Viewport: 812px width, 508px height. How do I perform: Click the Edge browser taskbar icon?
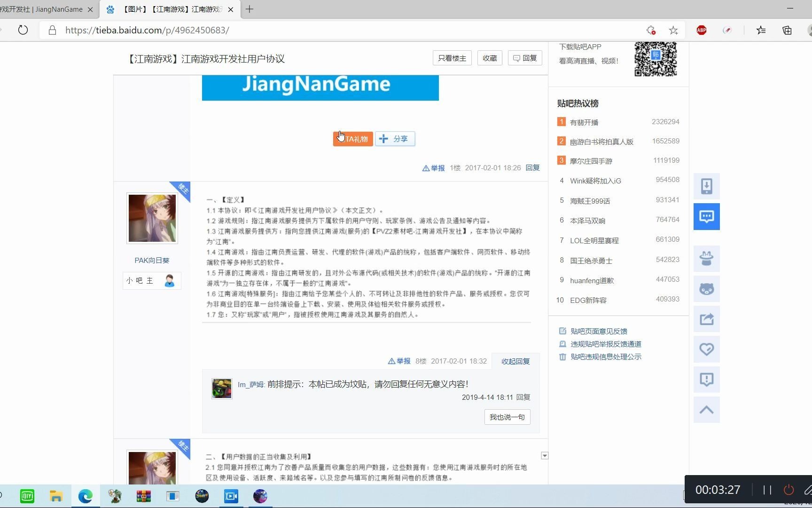[85, 496]
